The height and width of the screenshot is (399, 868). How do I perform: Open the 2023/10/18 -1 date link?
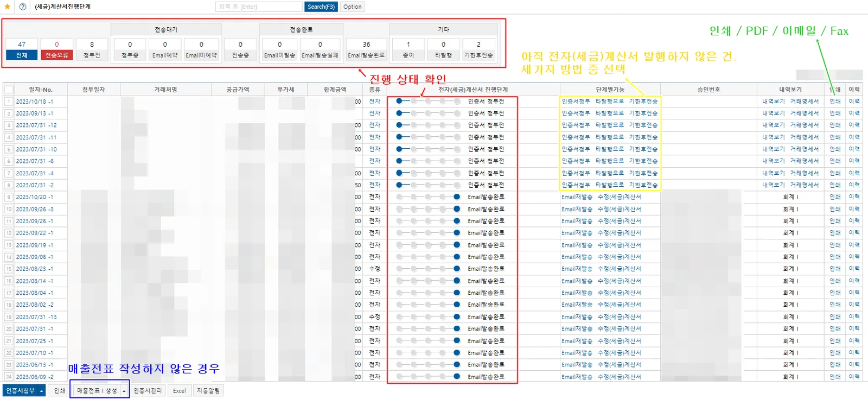click(35, 102)
